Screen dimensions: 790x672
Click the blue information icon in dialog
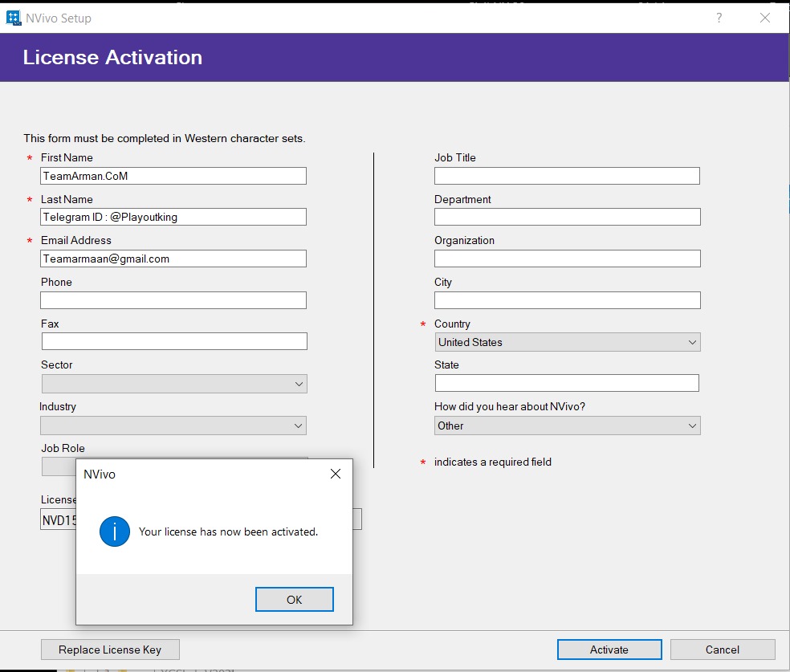click(x=115, y=531)
